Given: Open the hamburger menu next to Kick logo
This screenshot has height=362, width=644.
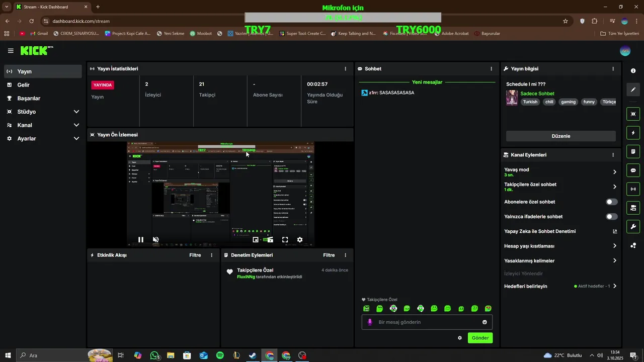Looking at the screenshot, I should [x=11, y=51].
